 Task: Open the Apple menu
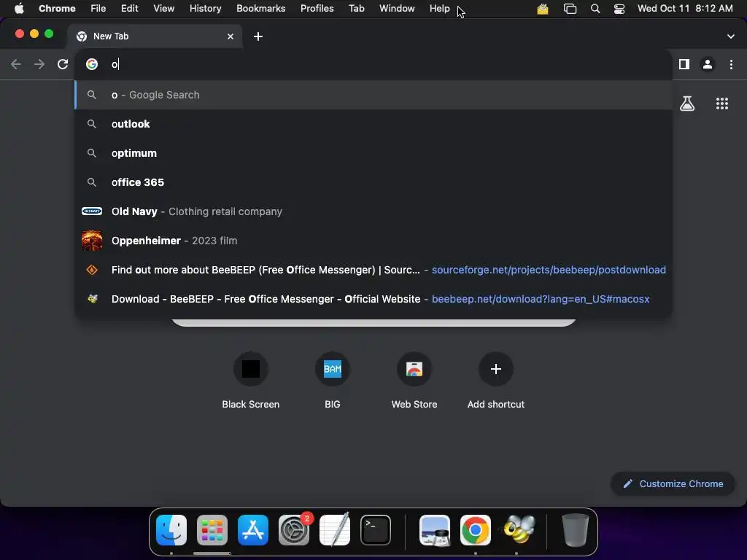pos(19,9)
